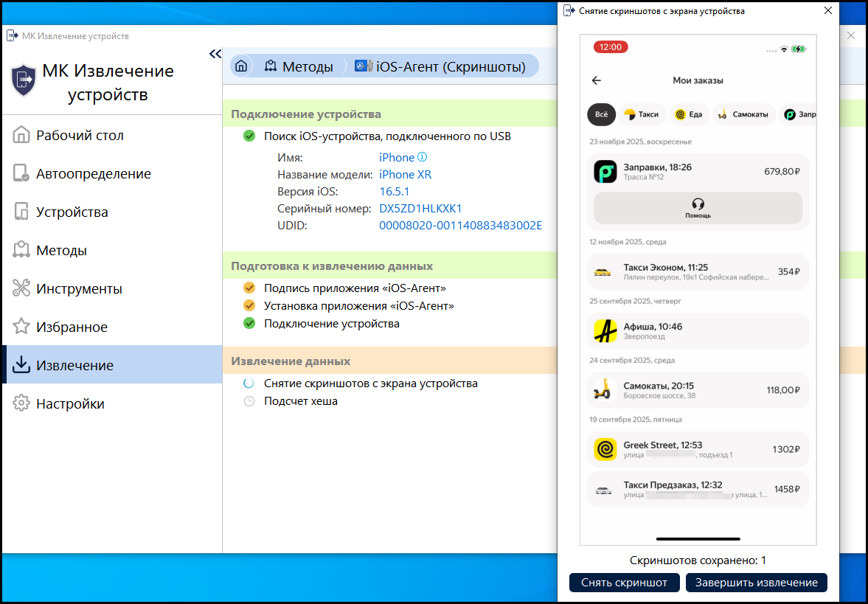Click the red 12:00 time pill
The image size is (868, 604).
[x=611, y=47]
